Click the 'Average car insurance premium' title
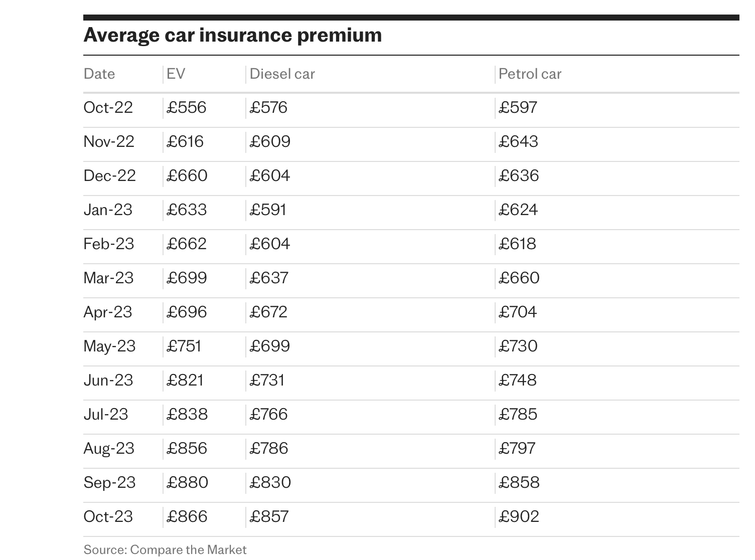 232,35
